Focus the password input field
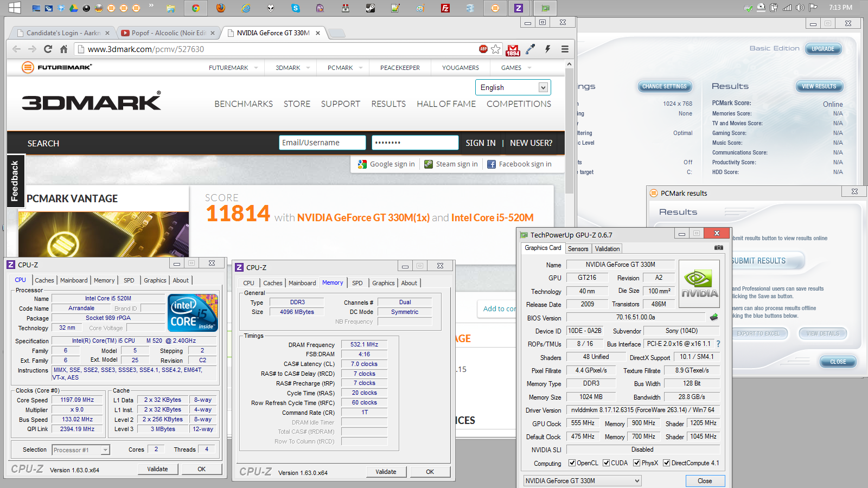 (415, 143)
